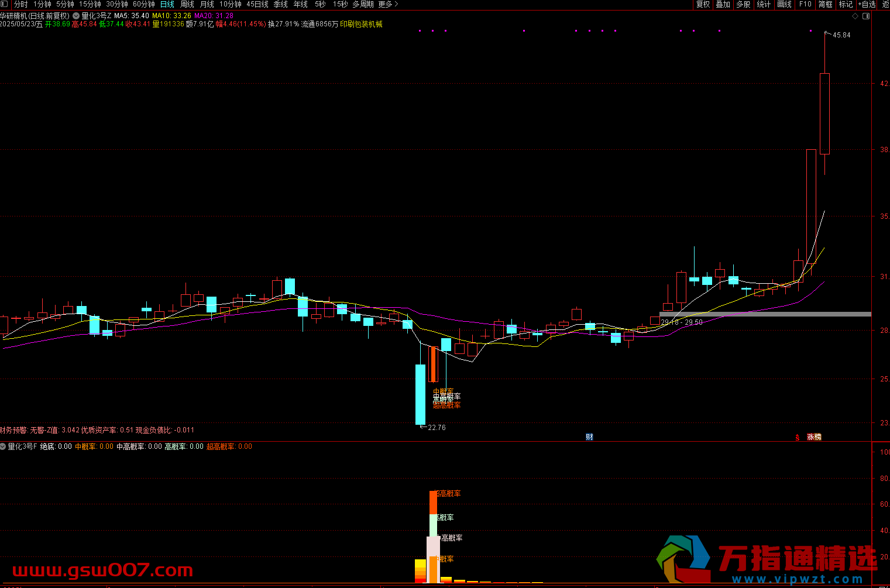Select the 5秒 period tab
This screenshot has height=588, width=890.
320,4
